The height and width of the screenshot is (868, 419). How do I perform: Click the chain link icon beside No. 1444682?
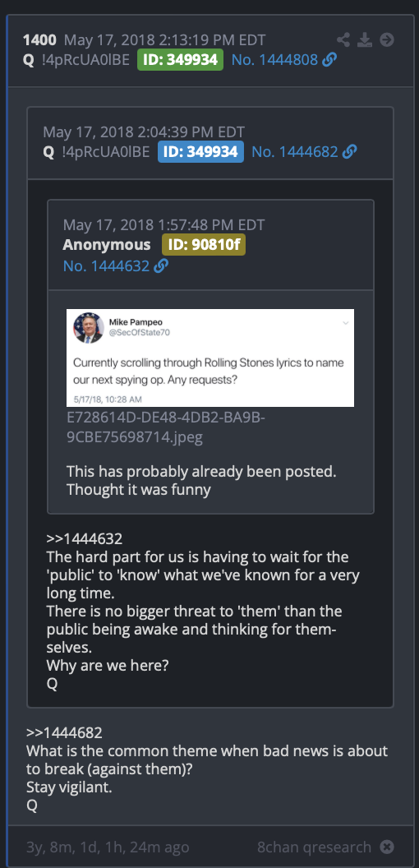click(x=349, y=152)
